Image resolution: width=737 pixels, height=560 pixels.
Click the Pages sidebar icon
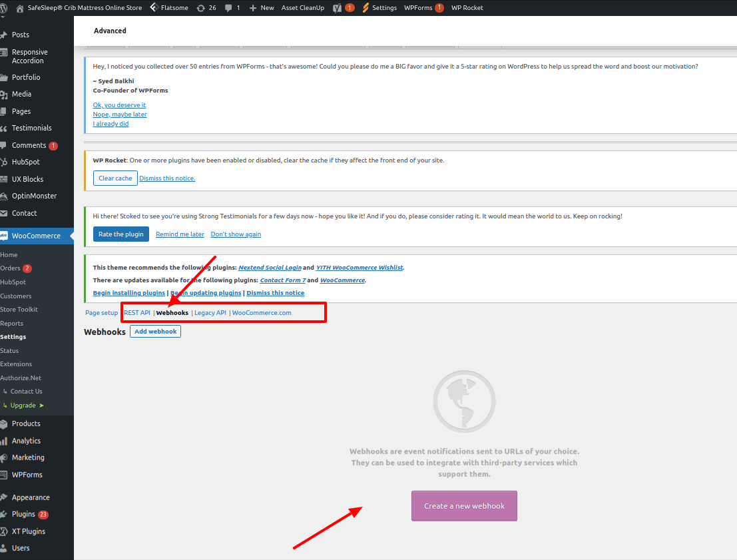[4, 111]
